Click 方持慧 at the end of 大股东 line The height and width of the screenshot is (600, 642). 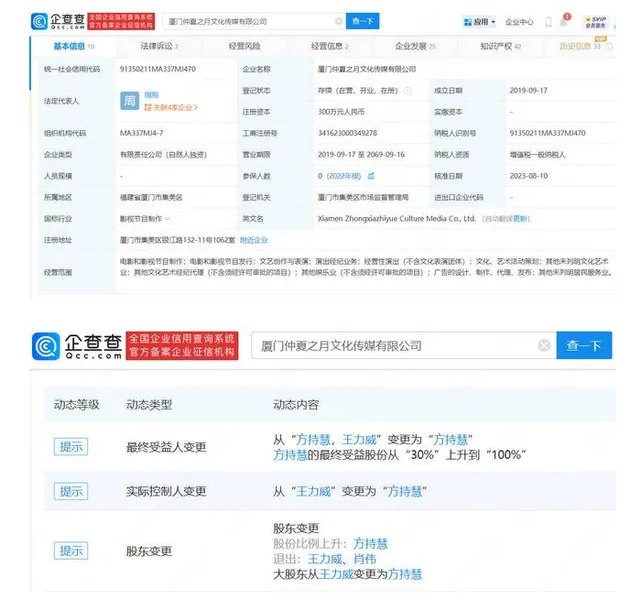click(405, 574)
